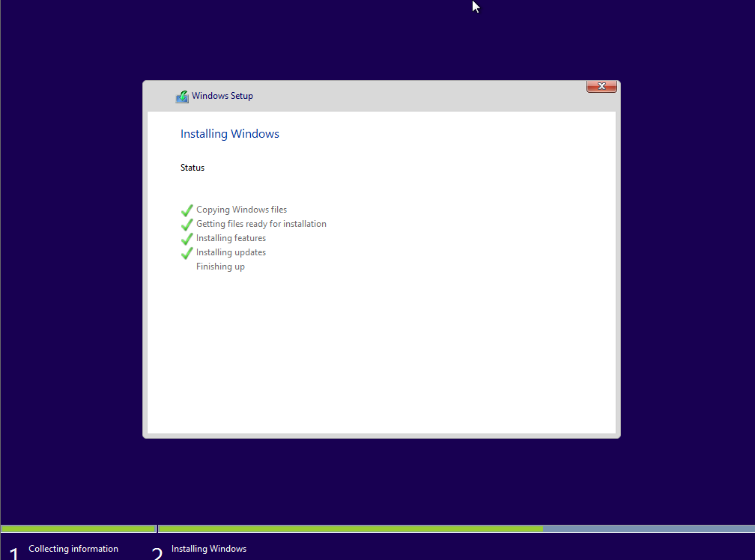Click the Installing updates step text
The image size is (755, 560).
click(x=231, y=252)
